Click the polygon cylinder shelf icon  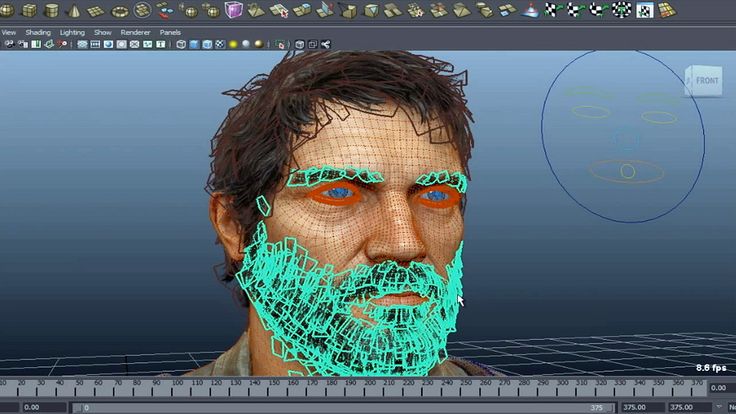pos(51,11)
